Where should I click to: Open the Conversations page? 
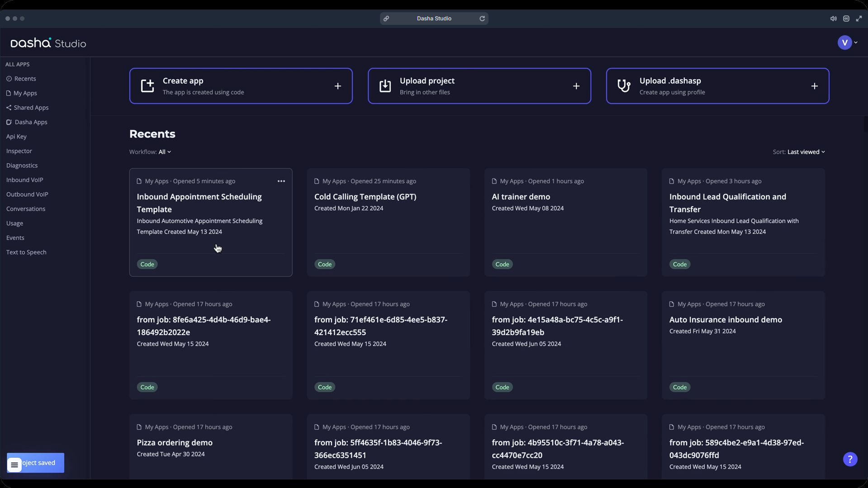coord(26,208)
